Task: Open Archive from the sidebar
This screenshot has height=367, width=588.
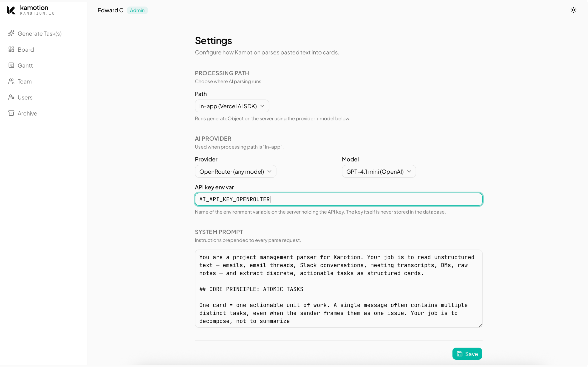Action: pyautogui.click(x=27, y=113)
